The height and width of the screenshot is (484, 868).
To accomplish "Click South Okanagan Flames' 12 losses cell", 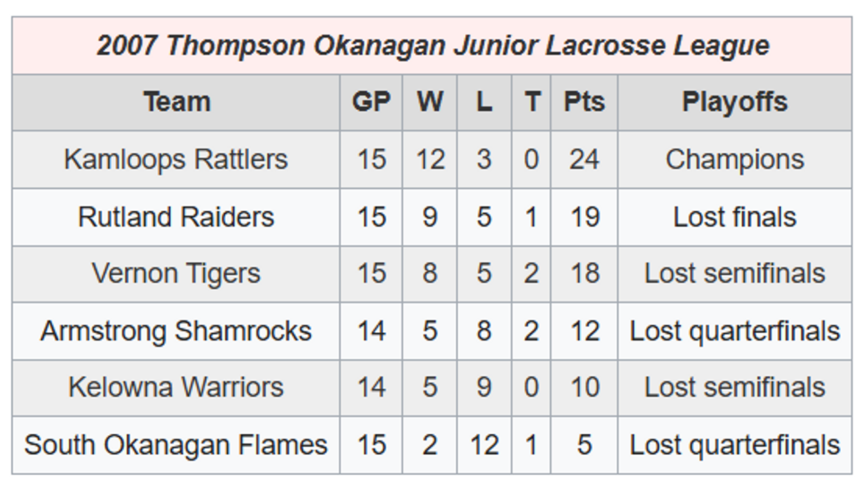I will [484, 445].
